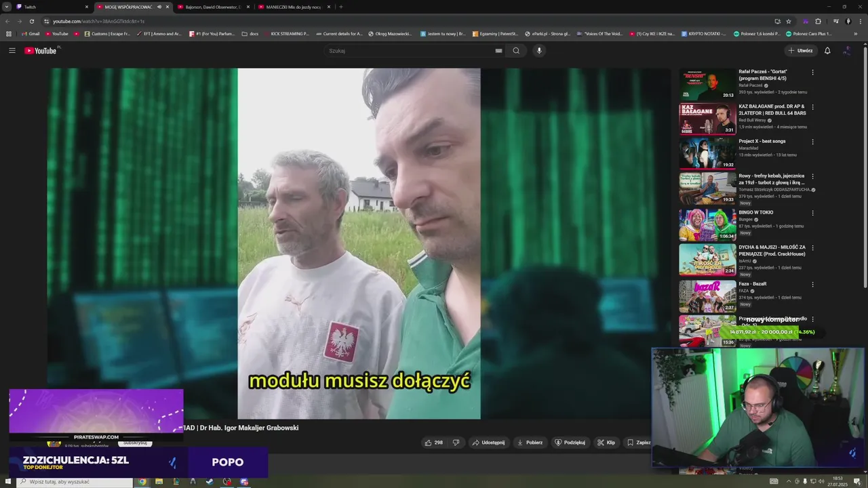Close the Twitch tab
This screenshot has width=868, height=488.
[x=87, y=7]
